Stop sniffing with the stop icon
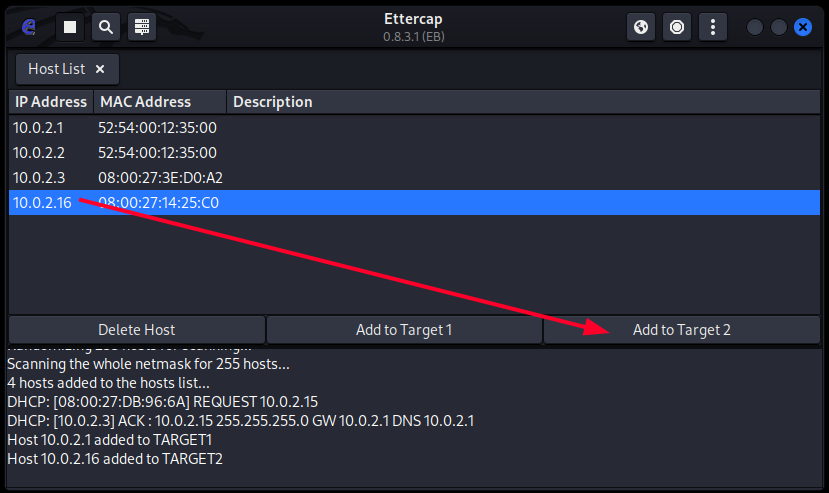The image size is (829, 493). pyautogui.click(x=70, y=27)
